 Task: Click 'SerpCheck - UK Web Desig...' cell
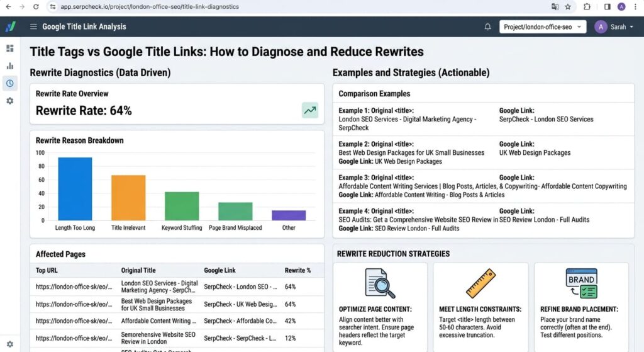(240, 304)
